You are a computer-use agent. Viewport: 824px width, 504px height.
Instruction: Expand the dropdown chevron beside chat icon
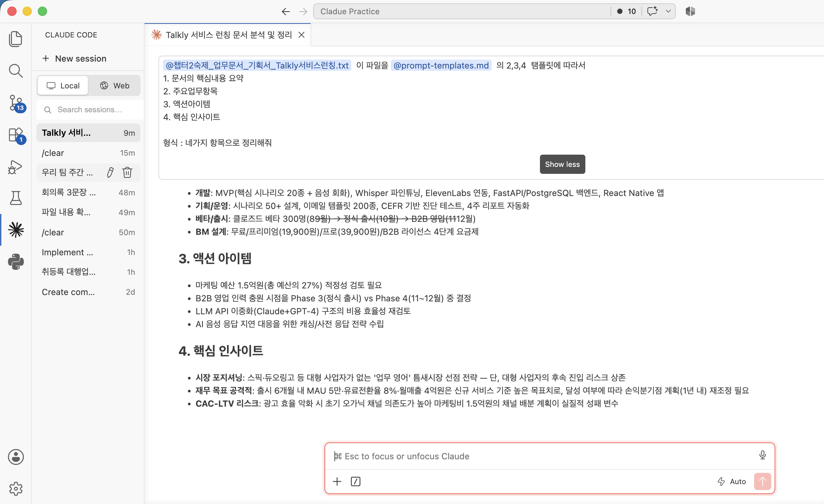coord(668,11)
